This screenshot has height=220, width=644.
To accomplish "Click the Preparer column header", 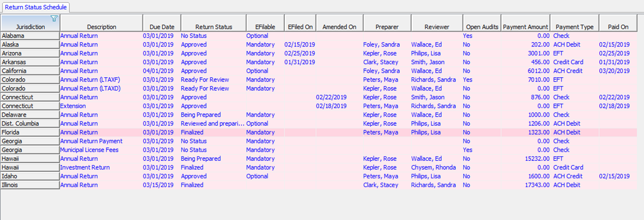I will click(387, 23).
